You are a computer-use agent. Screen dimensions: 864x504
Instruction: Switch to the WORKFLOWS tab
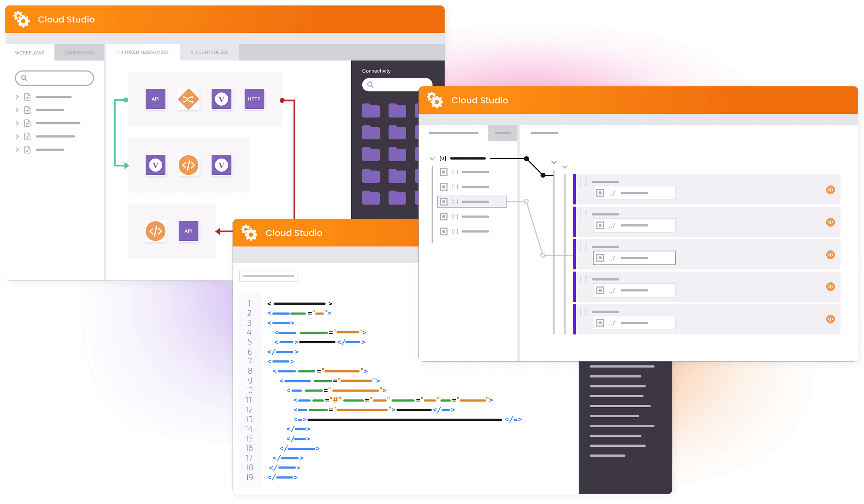(30, 52)
